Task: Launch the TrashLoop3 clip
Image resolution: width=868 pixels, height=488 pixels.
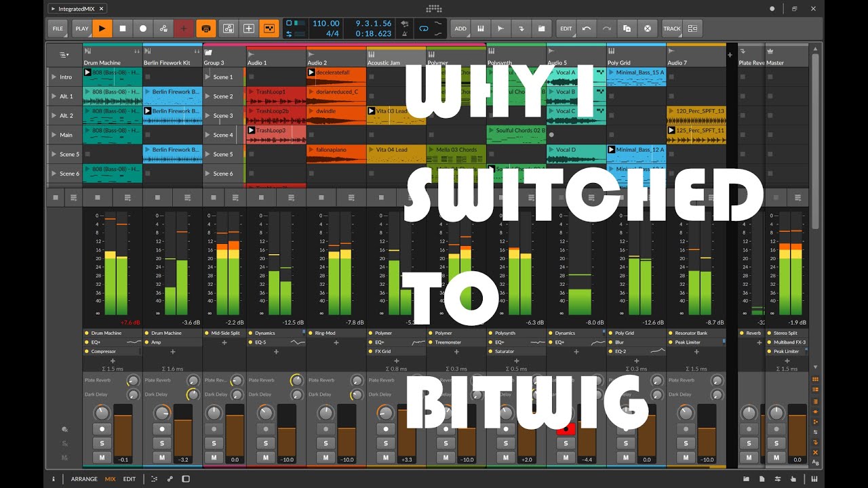Action: point(252,130)
